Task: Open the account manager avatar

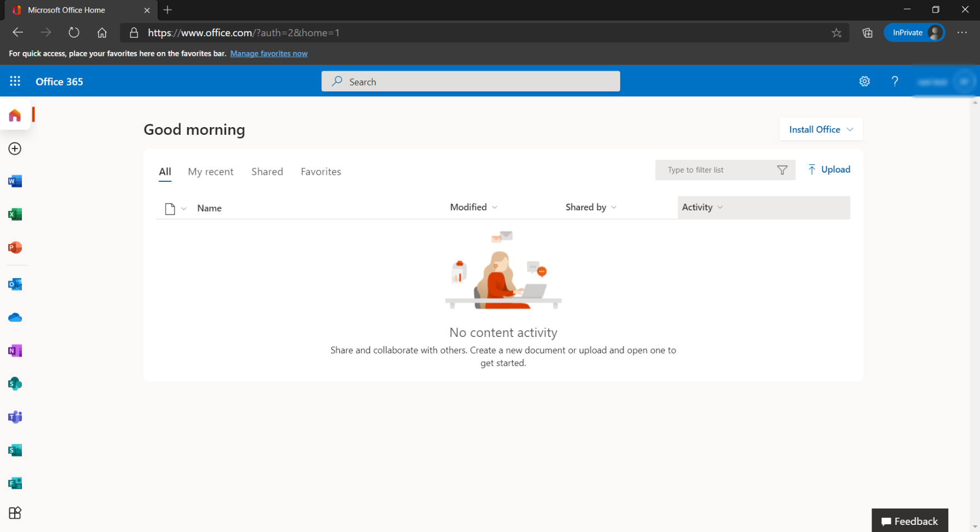Action: pyautogui.click(x=964, y=81)
